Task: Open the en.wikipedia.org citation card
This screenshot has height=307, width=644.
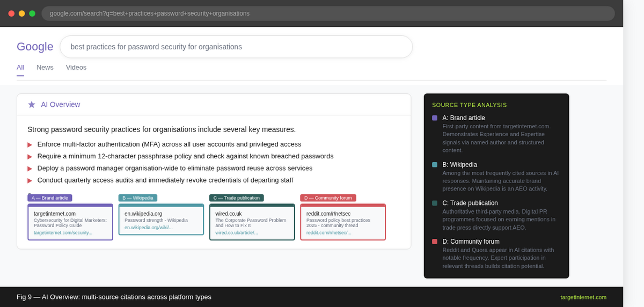Action: click(161, 220)
